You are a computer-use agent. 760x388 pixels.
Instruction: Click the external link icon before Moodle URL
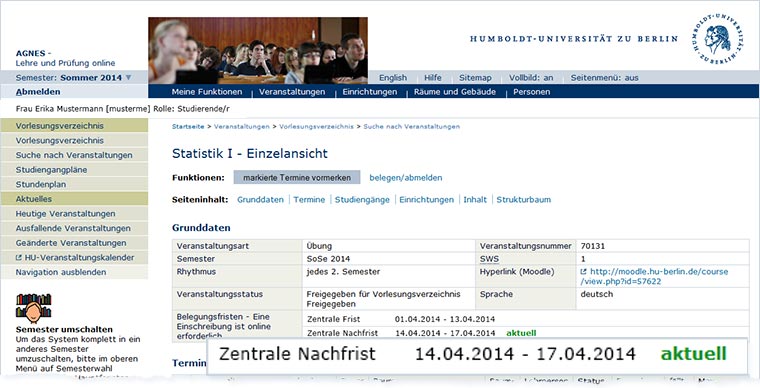[584, 272]
